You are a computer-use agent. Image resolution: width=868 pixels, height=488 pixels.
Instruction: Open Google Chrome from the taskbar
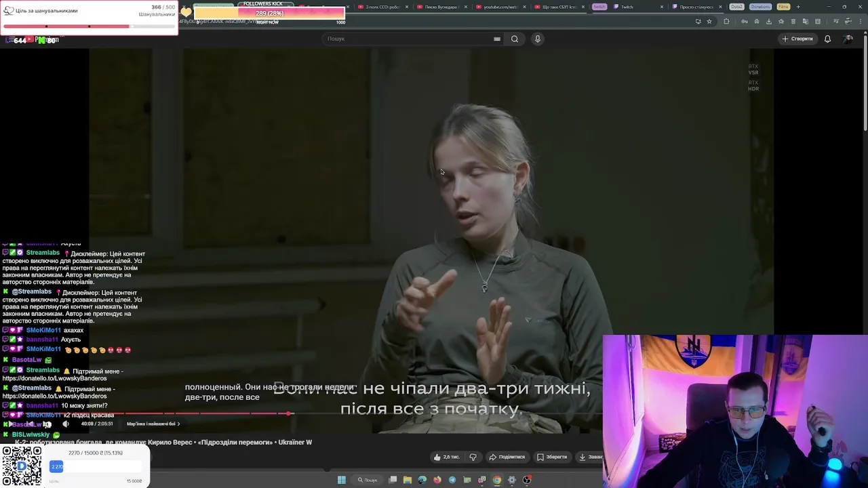coord(497,480)
